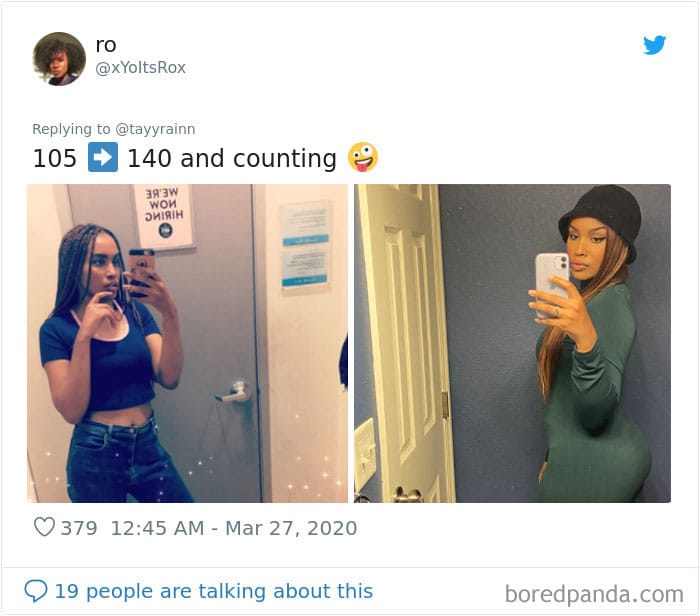This screenshot has width=700, height=616.
Task: Open replies via speech bubble icon
Action: pyautogui.click(x=35, y=591)
